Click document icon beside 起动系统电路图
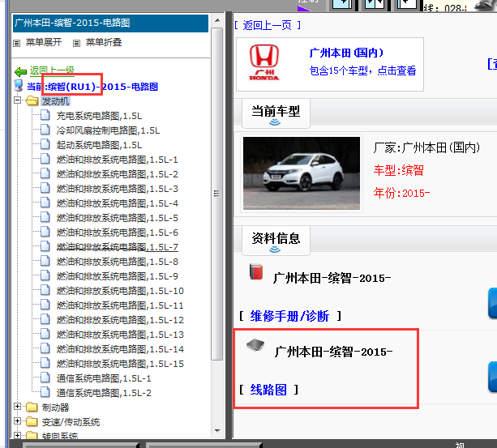This screenshot has width=497, height=448. coord(45,144)
